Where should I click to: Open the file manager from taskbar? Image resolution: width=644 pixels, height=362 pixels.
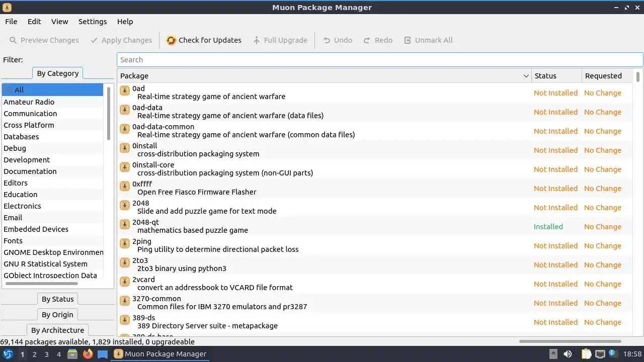[x=72, y=354]
